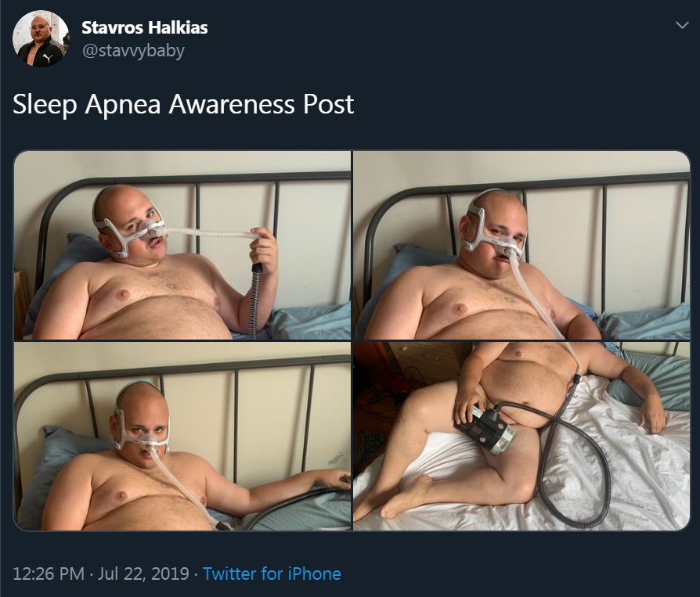700x597 pixels.
Task: Open the top-left photo in the tweet
Action: pos(182,245)
